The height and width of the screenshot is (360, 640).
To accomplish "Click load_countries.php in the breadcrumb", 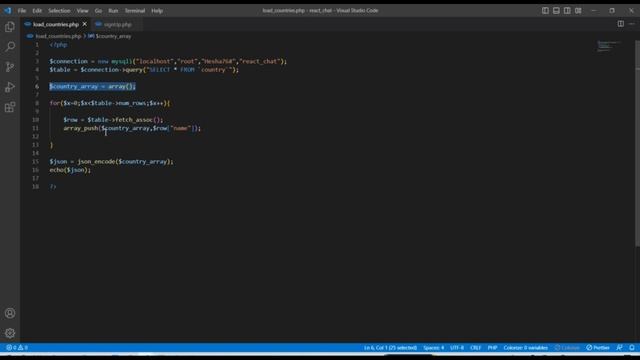I will [58, 36].
